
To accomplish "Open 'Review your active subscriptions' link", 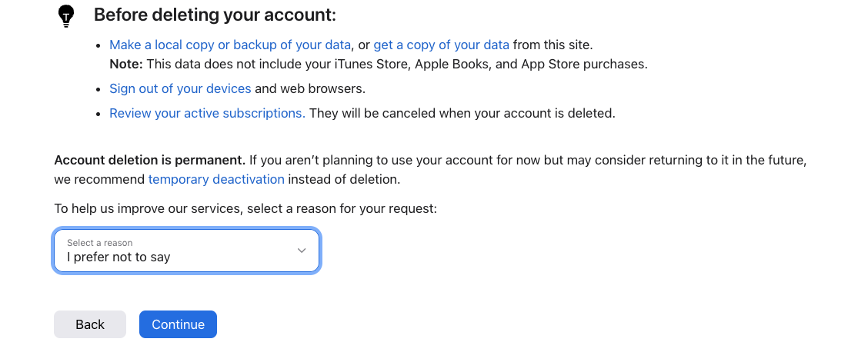I will point(207,113).
